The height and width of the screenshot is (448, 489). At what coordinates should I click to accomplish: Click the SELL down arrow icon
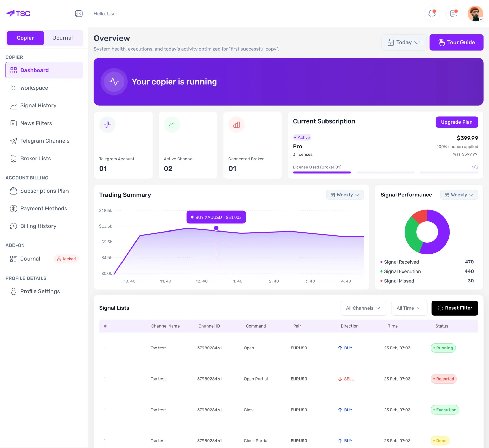340,379
